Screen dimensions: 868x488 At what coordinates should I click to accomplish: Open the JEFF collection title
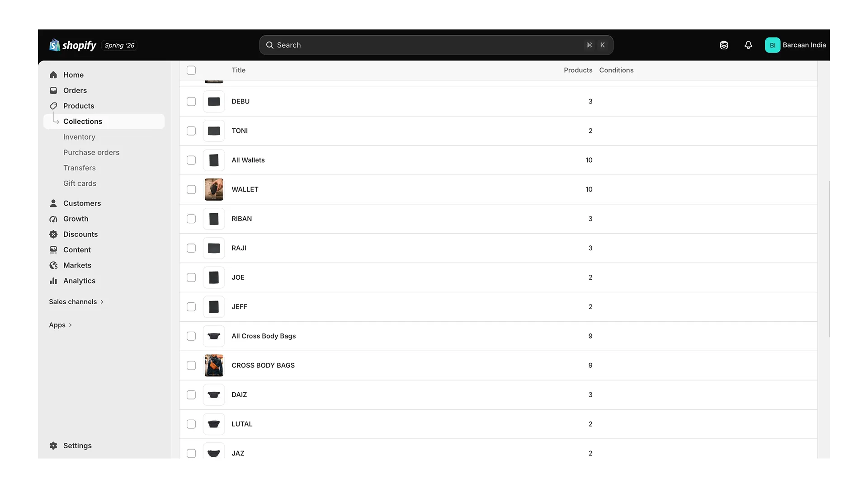(239, 307)
